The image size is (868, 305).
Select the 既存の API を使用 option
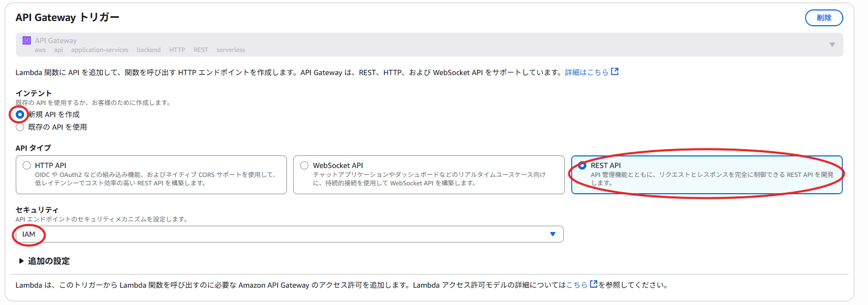click(x=20, y=127)
